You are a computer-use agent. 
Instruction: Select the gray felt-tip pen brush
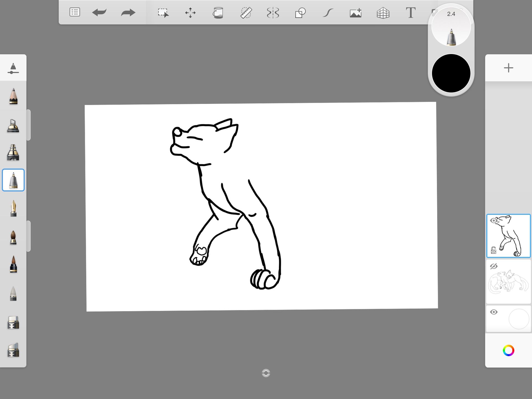pyautogui.click(x=13, y=293)
